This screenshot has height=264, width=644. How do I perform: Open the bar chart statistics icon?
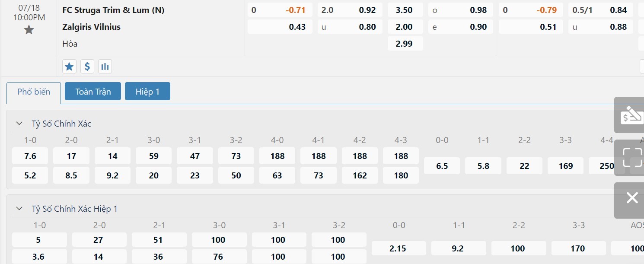click(105, 67)
